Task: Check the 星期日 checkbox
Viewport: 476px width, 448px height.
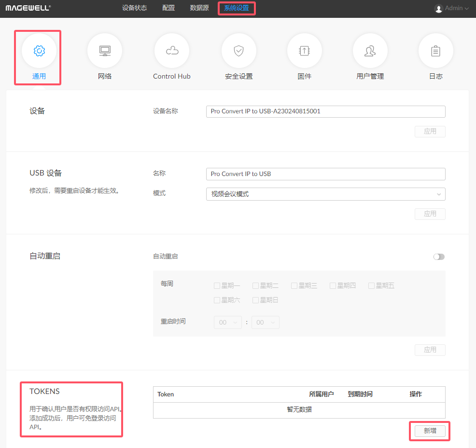Action: (x=255, y=300)
